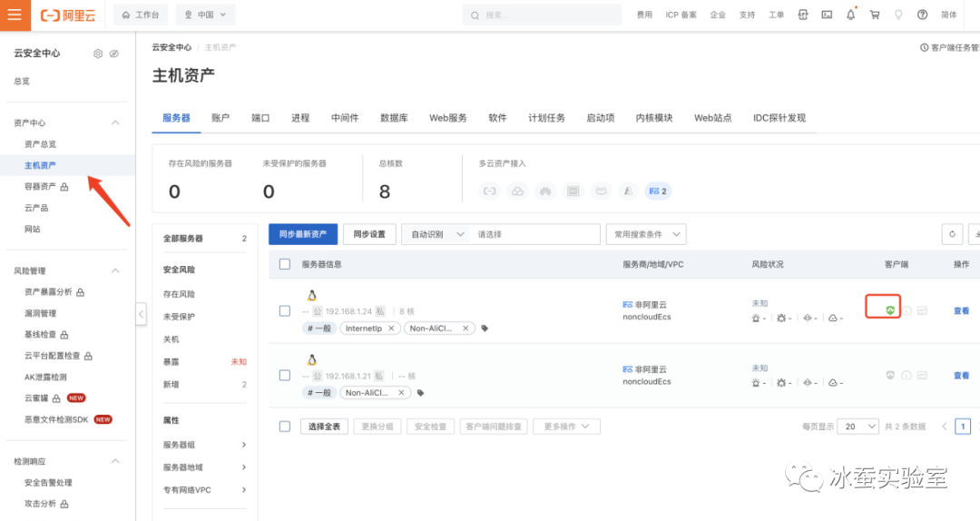
Task: Change page size with the 20 dropdown
Action: [x=858, y=427]
